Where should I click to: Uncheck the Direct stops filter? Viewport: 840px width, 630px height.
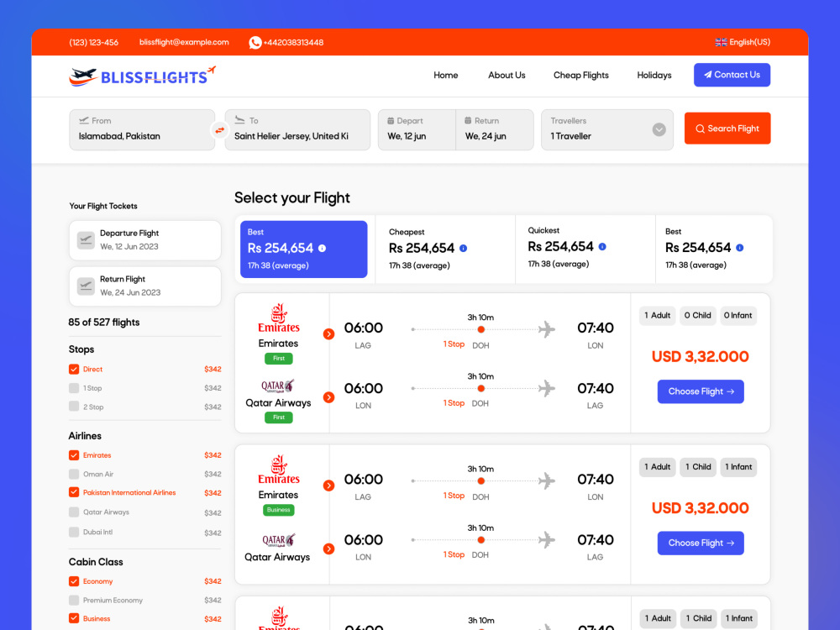(x=74, y=369)
